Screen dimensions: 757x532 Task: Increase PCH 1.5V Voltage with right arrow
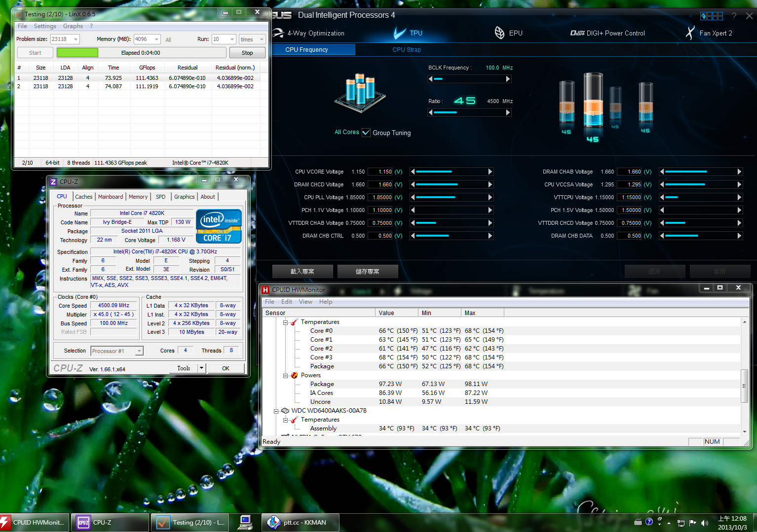(x=740, y=210)
